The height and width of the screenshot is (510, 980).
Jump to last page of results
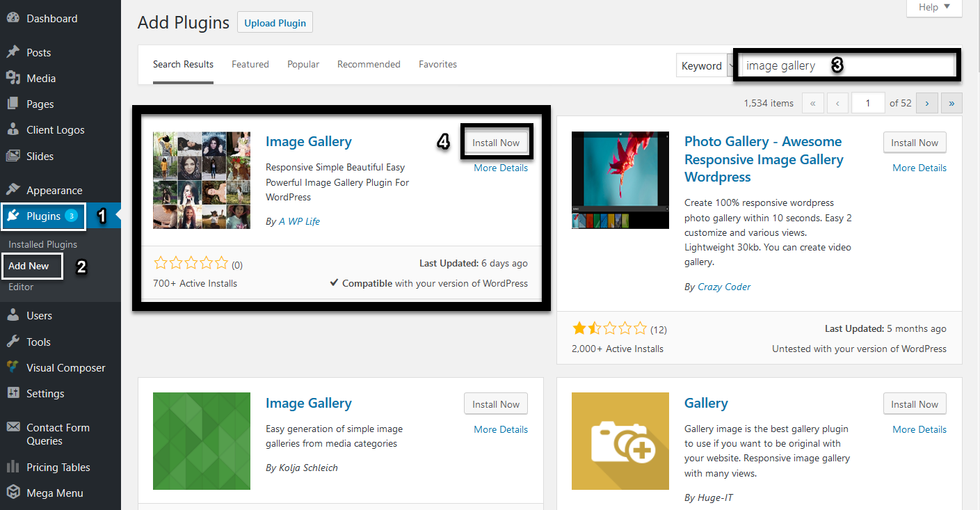tap(951, 103)
